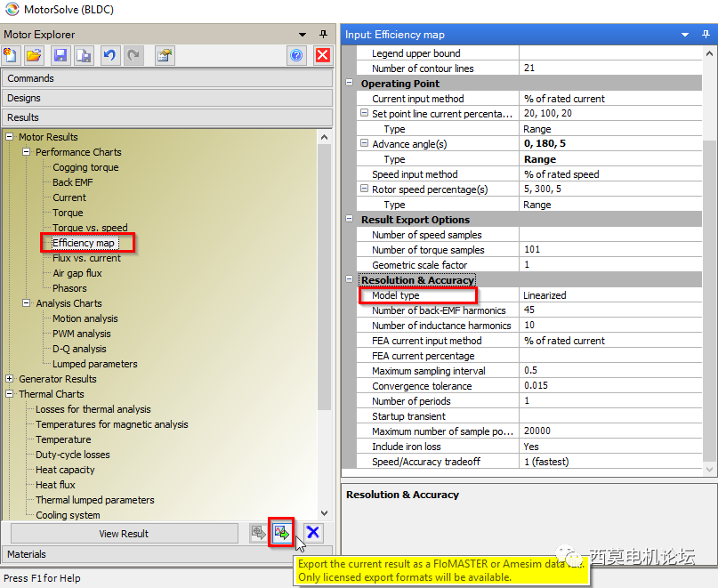The height and width of the screenshot is (588, 718).
Task: Click the red X toolbar icon
Action: [323, 56]
